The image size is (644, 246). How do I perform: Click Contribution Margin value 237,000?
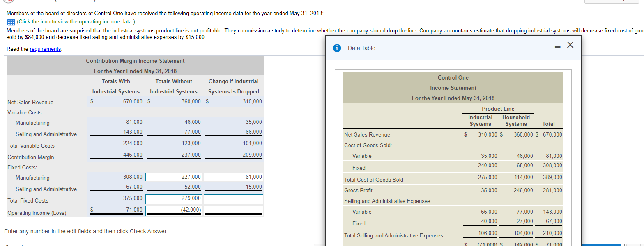[191, 155]
